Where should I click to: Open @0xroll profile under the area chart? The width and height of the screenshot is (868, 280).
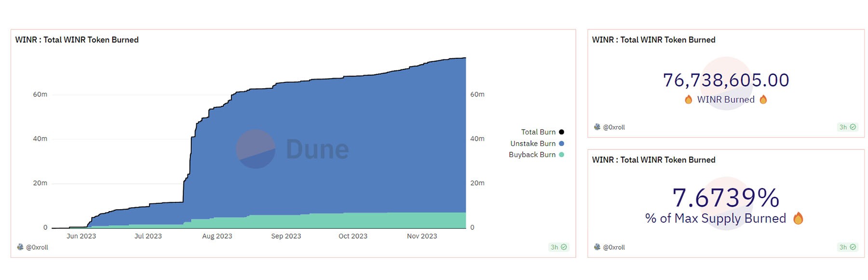(37, 247)
